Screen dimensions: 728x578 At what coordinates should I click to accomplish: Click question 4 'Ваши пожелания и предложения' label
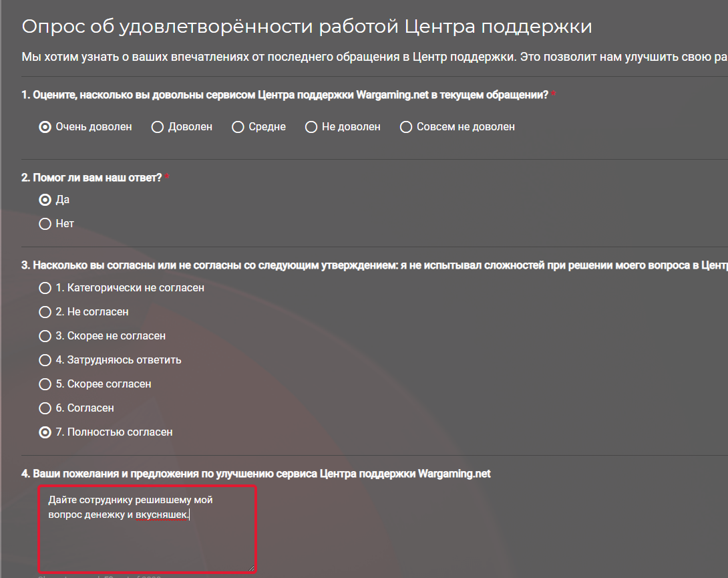[256, 474]
